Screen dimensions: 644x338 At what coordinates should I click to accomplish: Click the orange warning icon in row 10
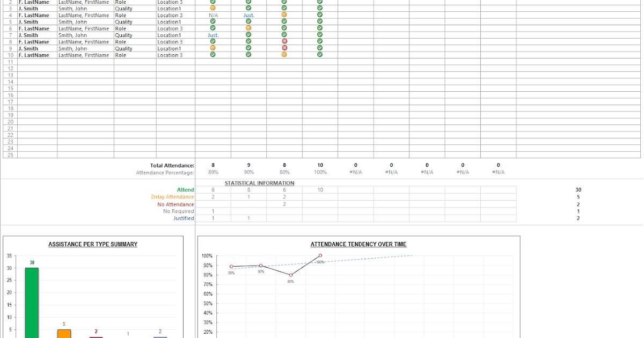point(285,55)
